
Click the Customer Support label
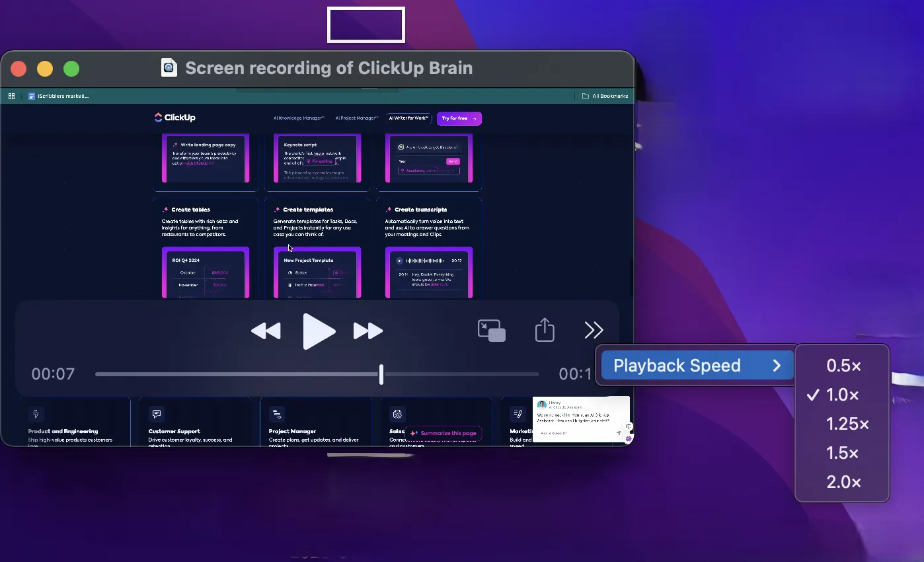click(x=174, y=431)
